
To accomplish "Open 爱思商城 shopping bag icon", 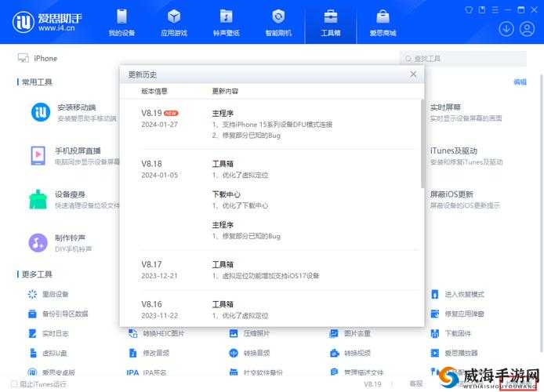I will [x=383, y=16].
